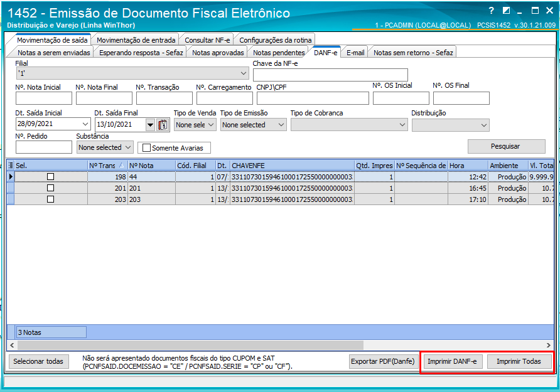Click the Imprimir Todas button
Image resolution: width=560 pixels, height=392 pixels.
pos(519,361)
